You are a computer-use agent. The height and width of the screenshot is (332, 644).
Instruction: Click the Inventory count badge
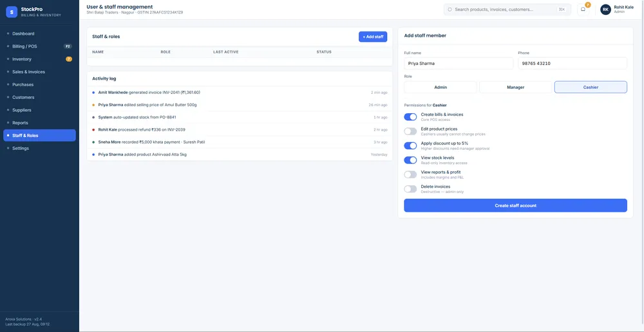(69, 59)
